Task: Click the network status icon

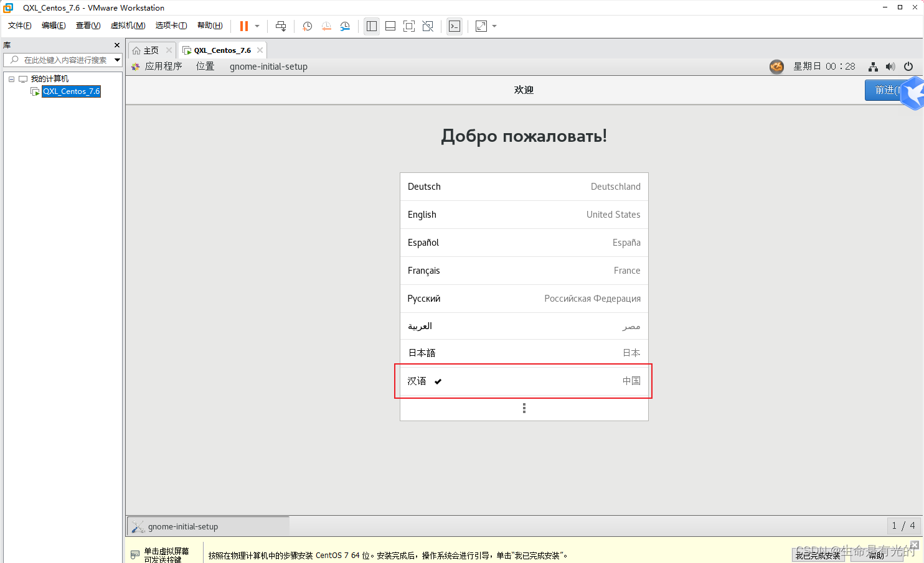Action: click(873, 67)
